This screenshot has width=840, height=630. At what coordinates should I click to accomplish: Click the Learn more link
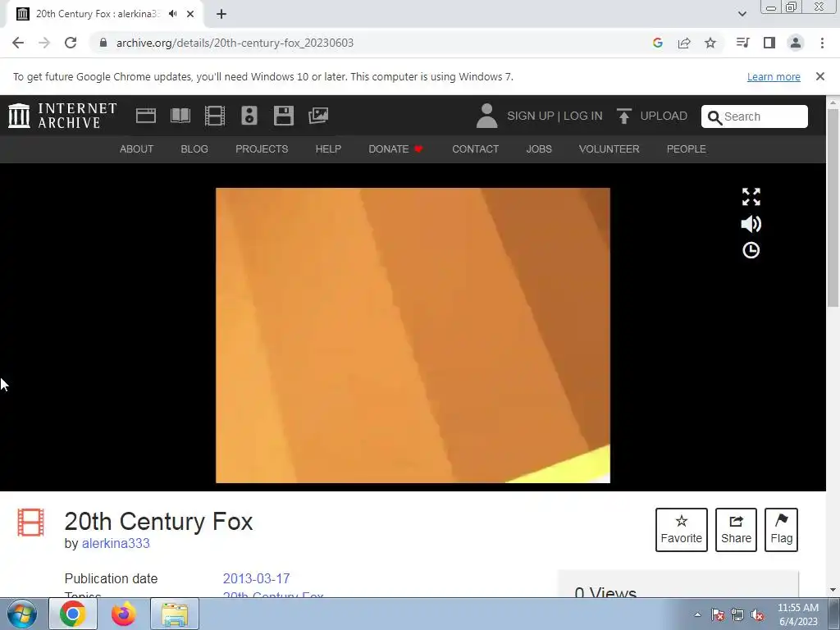[x=774, y=76]
